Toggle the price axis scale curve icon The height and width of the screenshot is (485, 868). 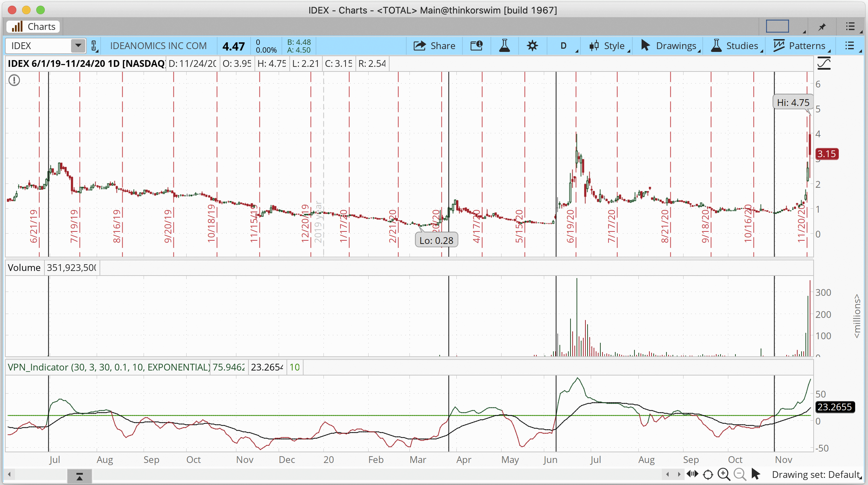click(824, 64)
